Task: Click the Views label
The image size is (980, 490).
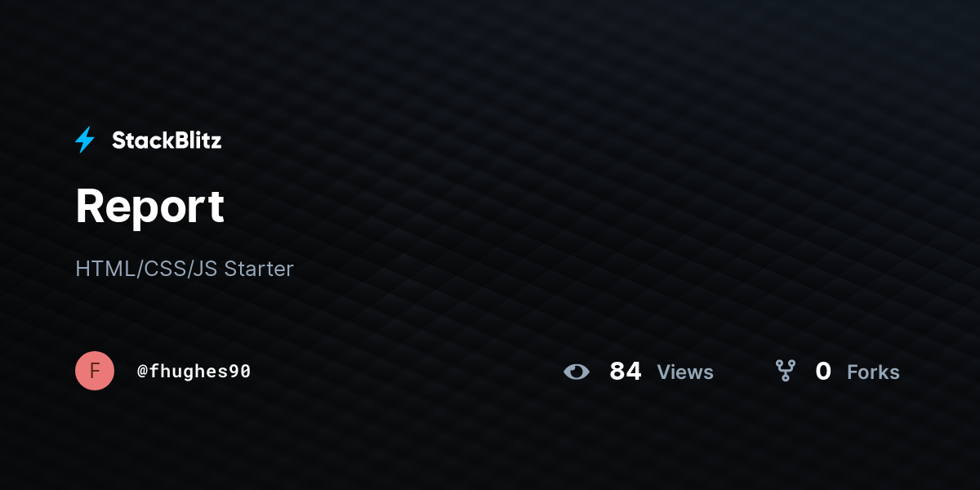Action: (685, 372)
